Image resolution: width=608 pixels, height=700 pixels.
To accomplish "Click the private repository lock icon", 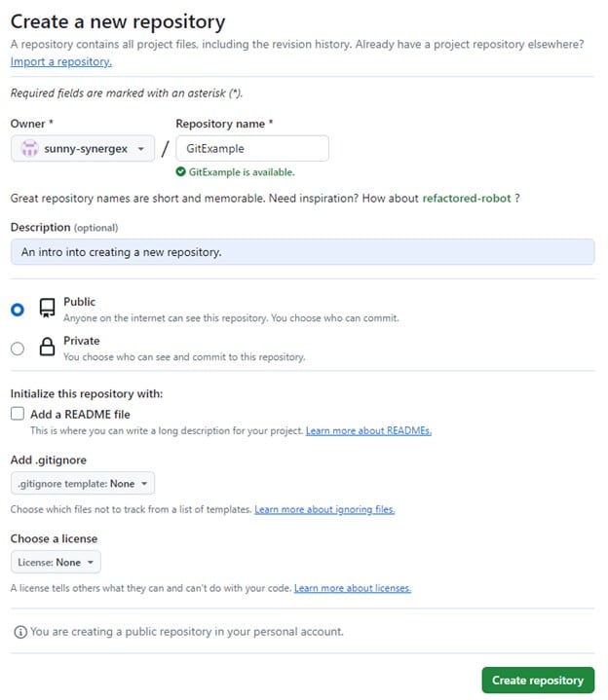I will pyautogui.click(x=47, y=348).
